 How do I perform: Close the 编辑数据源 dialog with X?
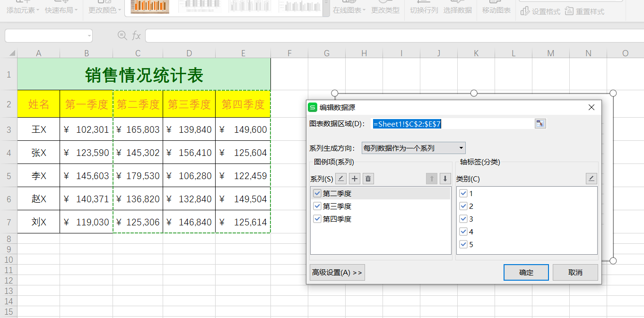[x=592, y=107]
